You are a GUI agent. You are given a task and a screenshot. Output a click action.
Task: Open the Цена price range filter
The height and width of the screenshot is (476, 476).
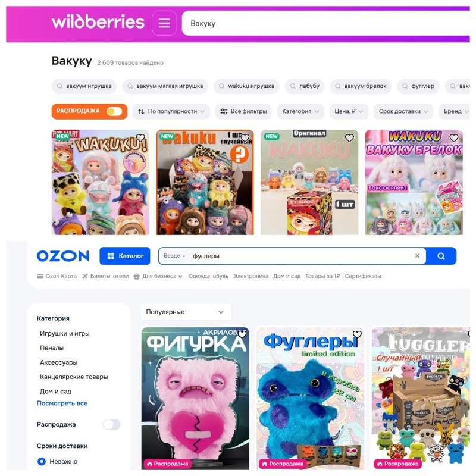(349, 111)
